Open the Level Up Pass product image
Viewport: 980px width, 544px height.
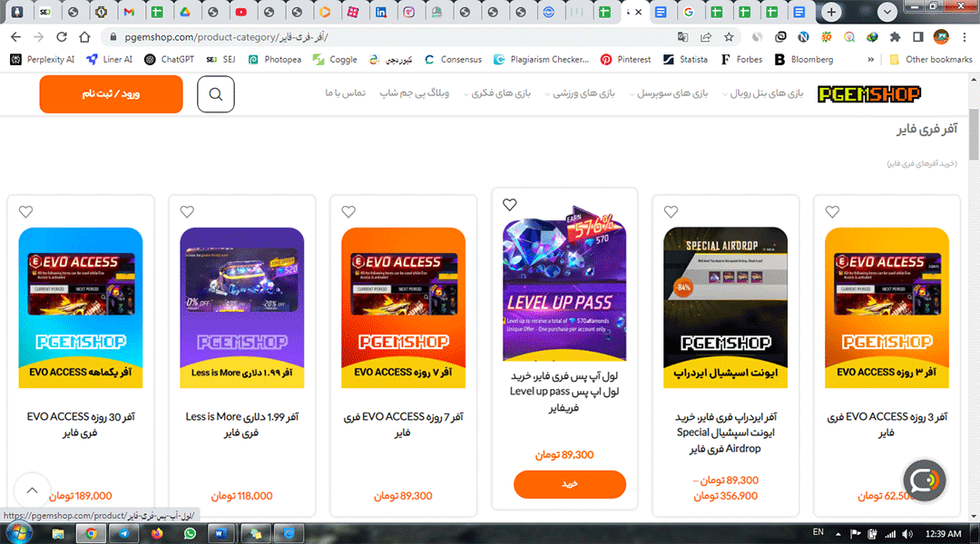(564, 285)
